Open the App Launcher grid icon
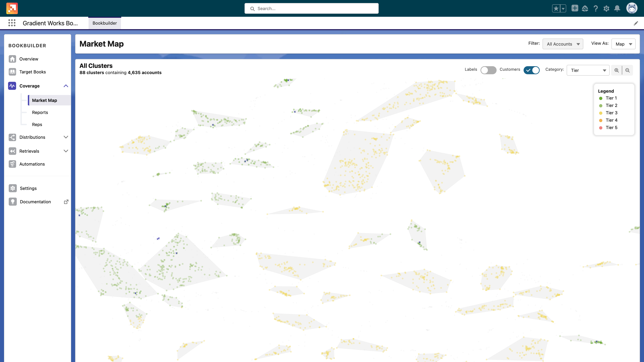 [x=12, y=23]
